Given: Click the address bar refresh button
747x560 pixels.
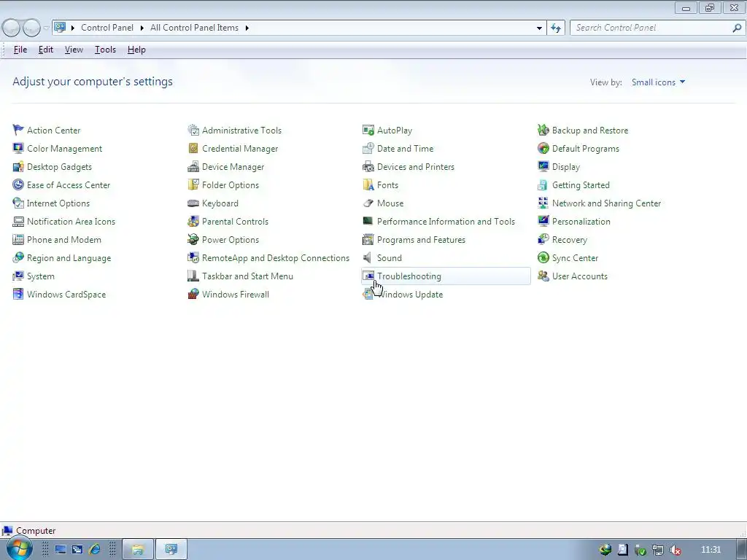Looking at the screenshot, I should point(556,28).
